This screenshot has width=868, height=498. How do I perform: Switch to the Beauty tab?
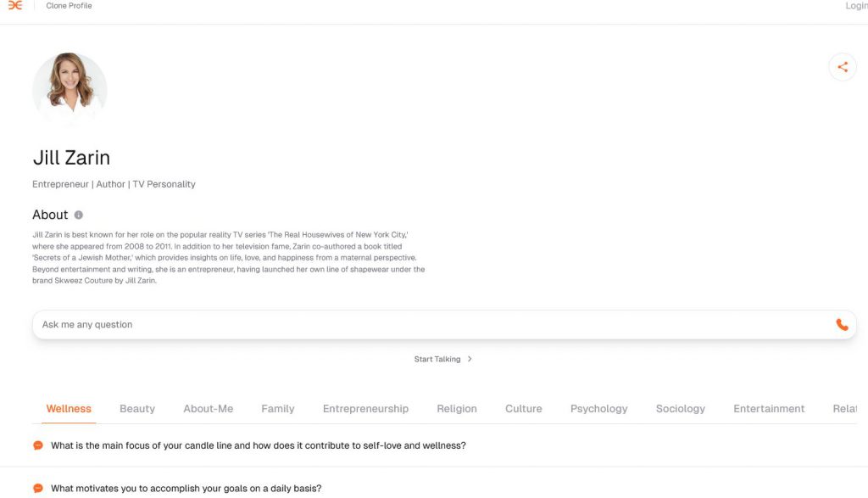pyautogui.click(x=137, y=408)
